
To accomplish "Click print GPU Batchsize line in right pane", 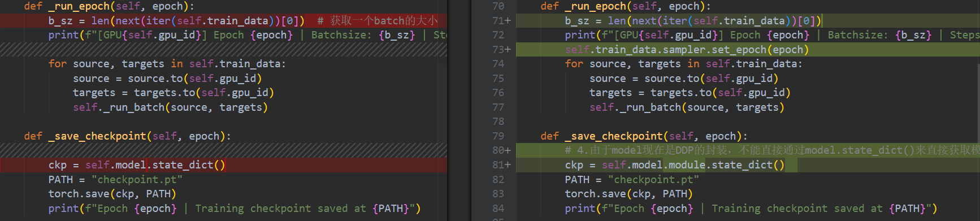I will click(x=772, y=35).
